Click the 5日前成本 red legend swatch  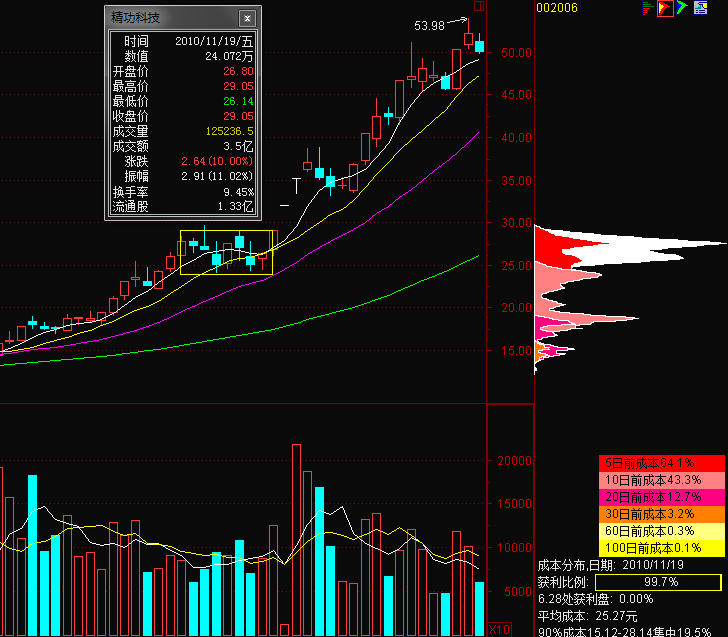point(662,463)
